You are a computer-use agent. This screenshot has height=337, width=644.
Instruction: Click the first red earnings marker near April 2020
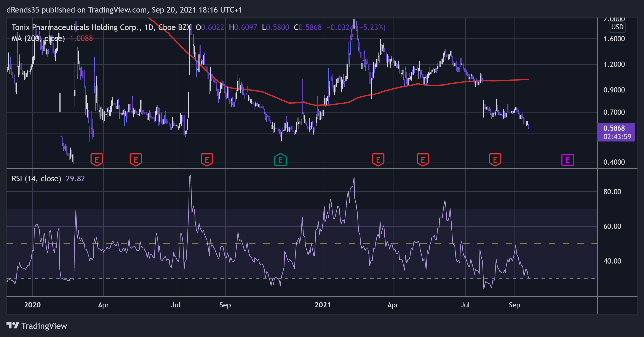97,160
